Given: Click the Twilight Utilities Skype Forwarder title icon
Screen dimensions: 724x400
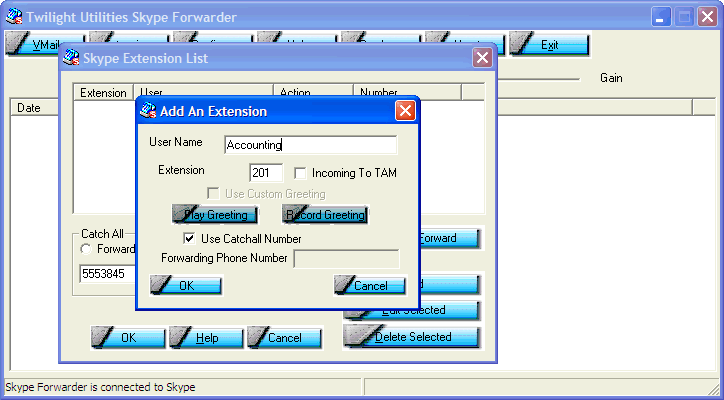Looking at the screenshot, I should 14,17.
